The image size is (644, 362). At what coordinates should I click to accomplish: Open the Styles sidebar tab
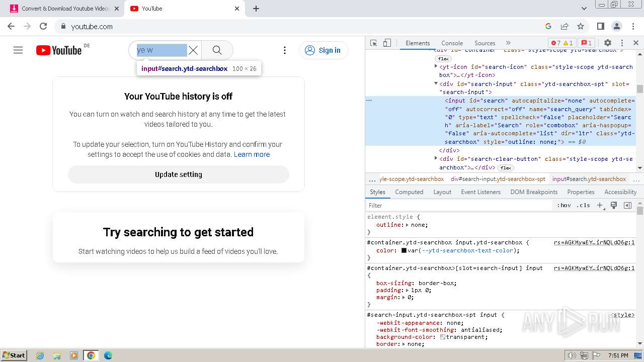pyautogui.click(x=377, y=192)
